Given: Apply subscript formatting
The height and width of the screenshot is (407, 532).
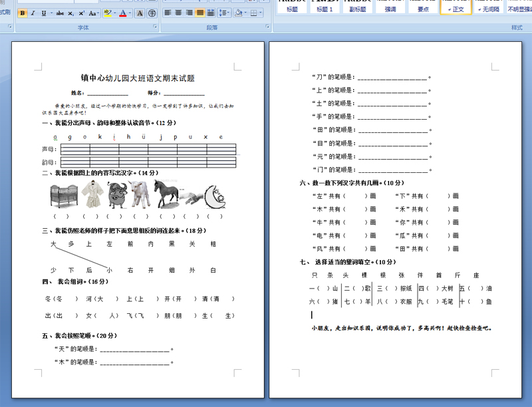Looking at the screenshot, I should 70,13.
